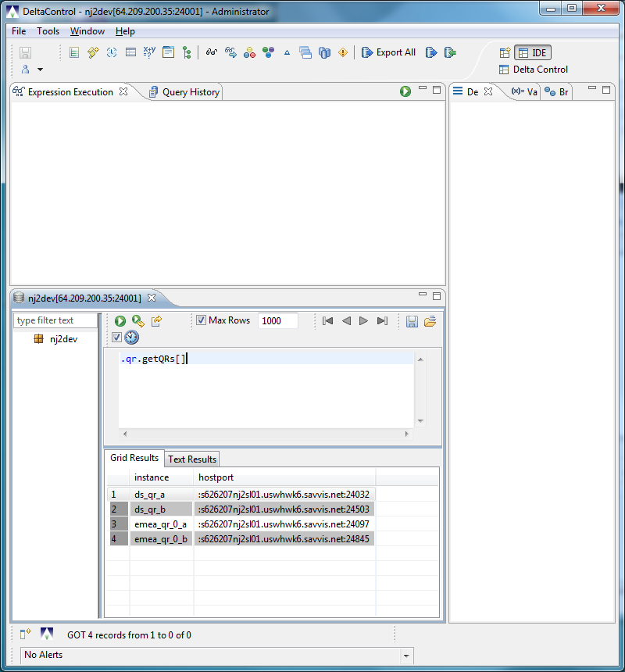Open a file with query folder icon
The height and width of the screenshot is (672, 625).
430,321
